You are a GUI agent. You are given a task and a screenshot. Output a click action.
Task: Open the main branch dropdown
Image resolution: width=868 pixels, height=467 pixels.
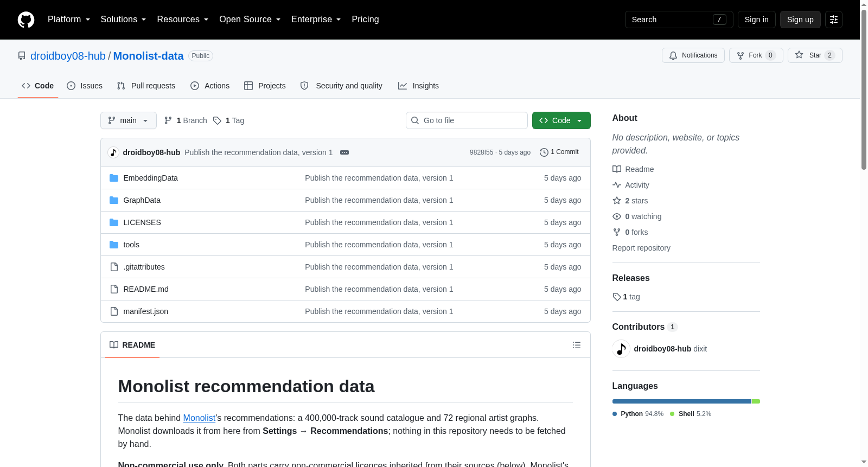pos(129,120)
